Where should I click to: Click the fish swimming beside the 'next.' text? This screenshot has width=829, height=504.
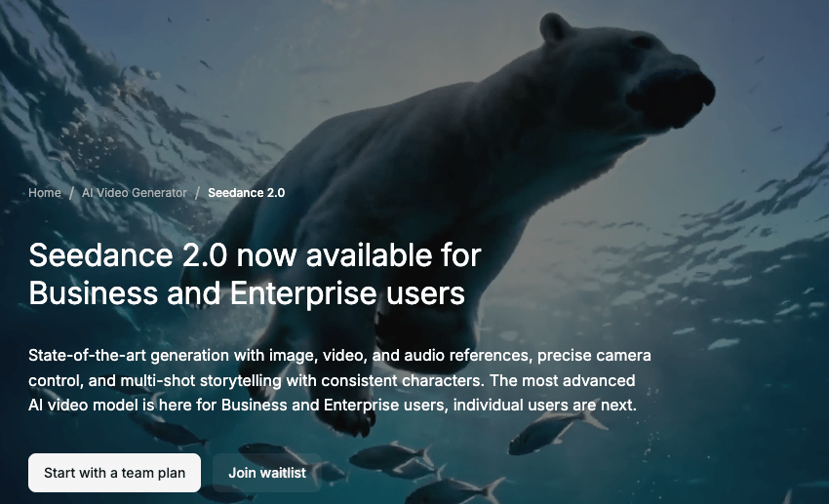point(555,431)
